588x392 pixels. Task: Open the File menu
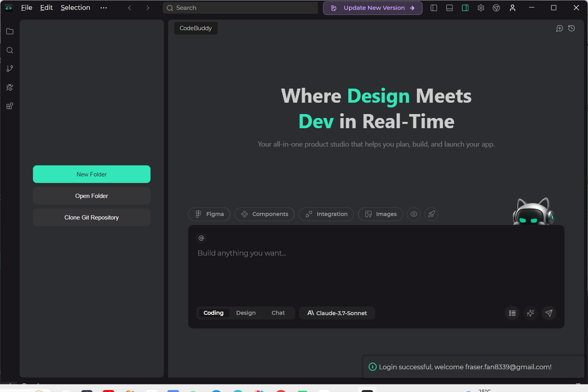(27, 8)
